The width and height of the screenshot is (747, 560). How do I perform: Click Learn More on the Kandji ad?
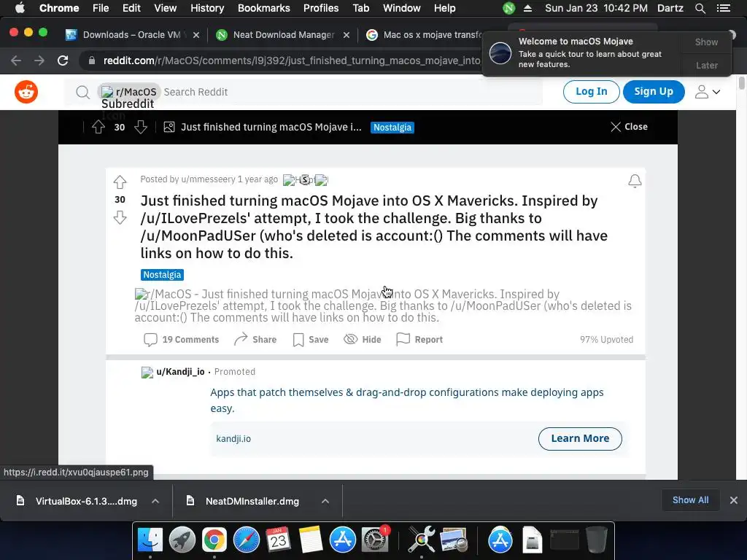580,438
